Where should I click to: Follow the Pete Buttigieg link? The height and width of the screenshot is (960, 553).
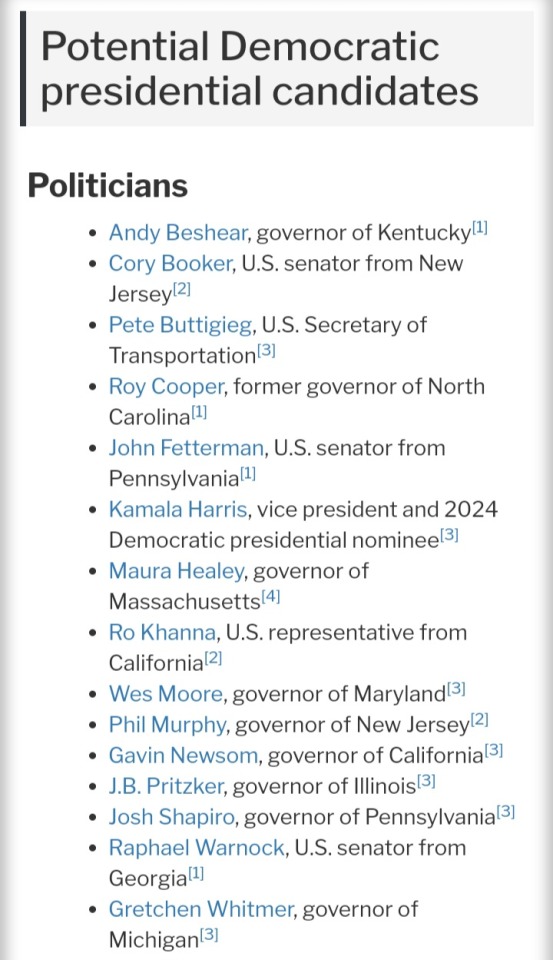click(x=181, y=324)
